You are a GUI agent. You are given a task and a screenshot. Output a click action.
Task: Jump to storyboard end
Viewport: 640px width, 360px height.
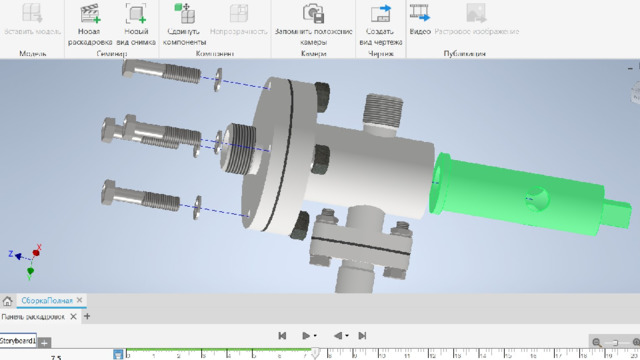362,336
